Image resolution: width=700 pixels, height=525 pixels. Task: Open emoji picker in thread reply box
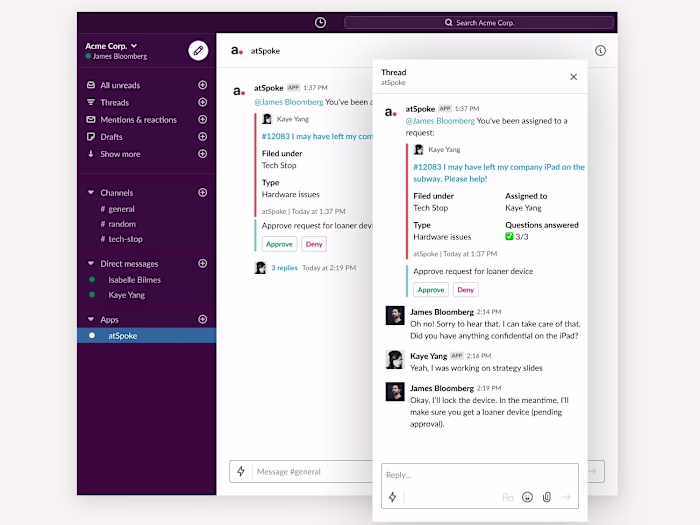(527, 497)
